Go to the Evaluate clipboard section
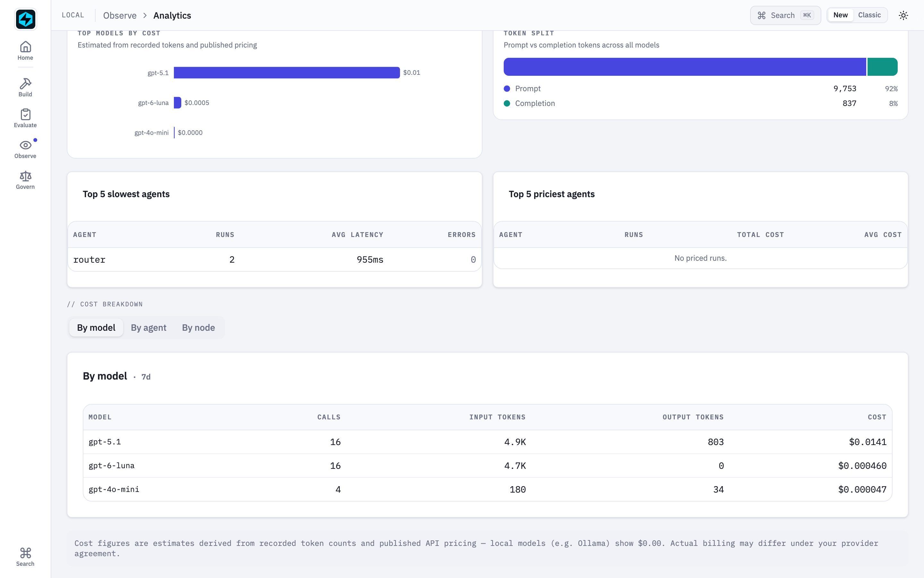Screen dimensions: 924x578 (25, 118)
